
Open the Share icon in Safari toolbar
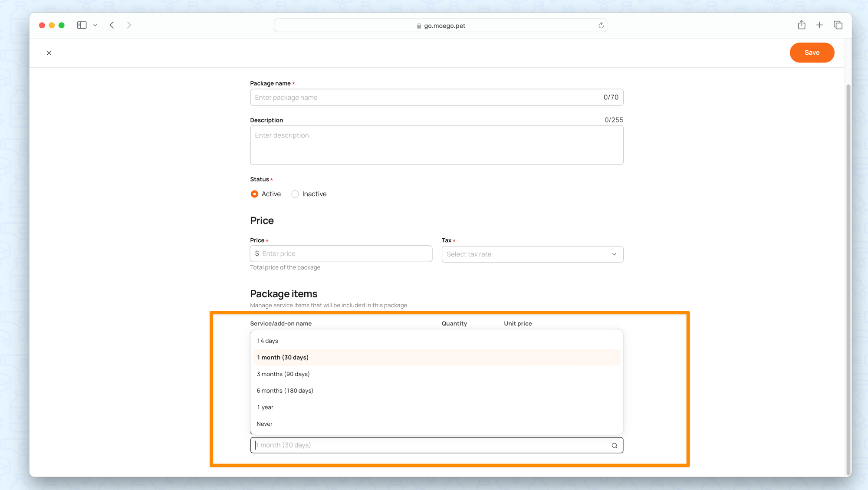(802, 25)
